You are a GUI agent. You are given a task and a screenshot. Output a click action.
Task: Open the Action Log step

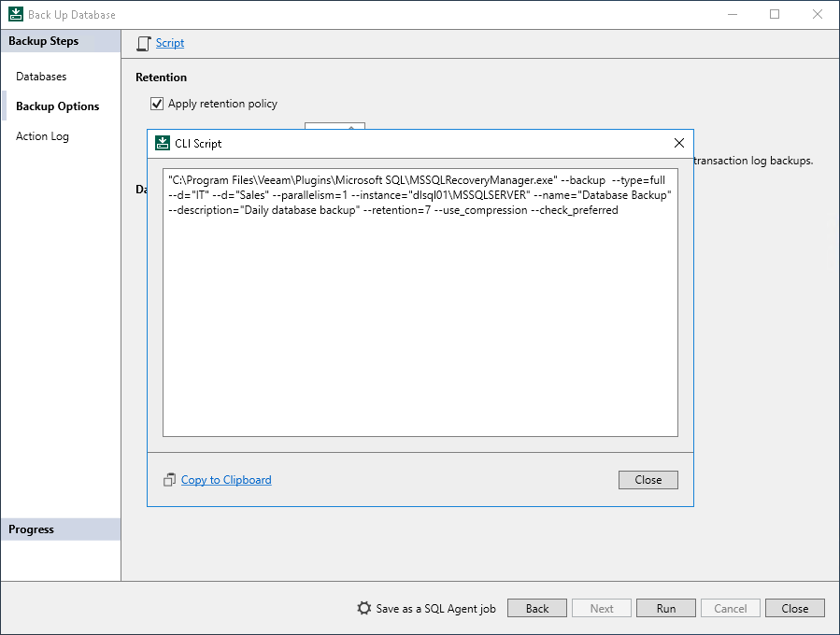coord(42,136)
